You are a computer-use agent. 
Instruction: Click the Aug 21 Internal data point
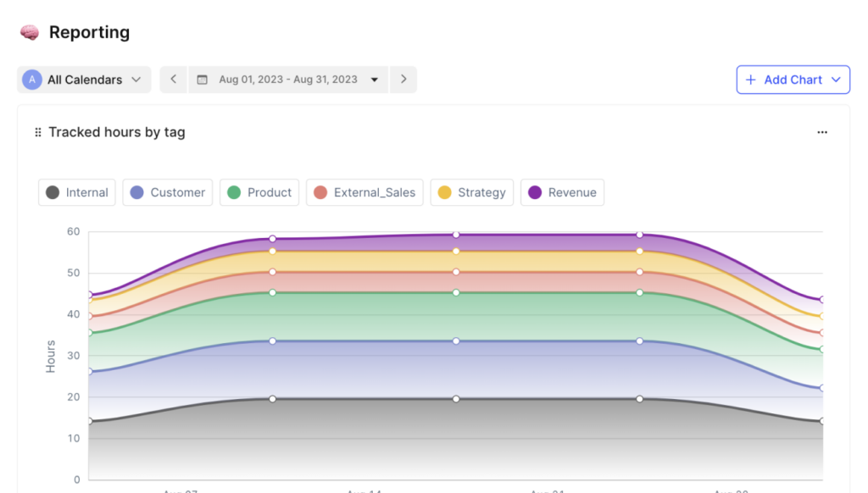click(x=638, y=397)
